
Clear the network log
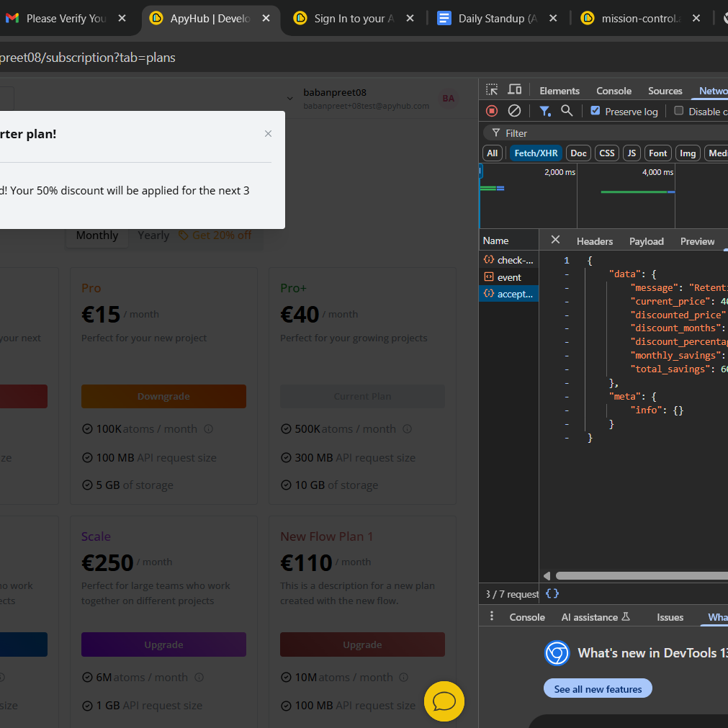tap(514, 111)
